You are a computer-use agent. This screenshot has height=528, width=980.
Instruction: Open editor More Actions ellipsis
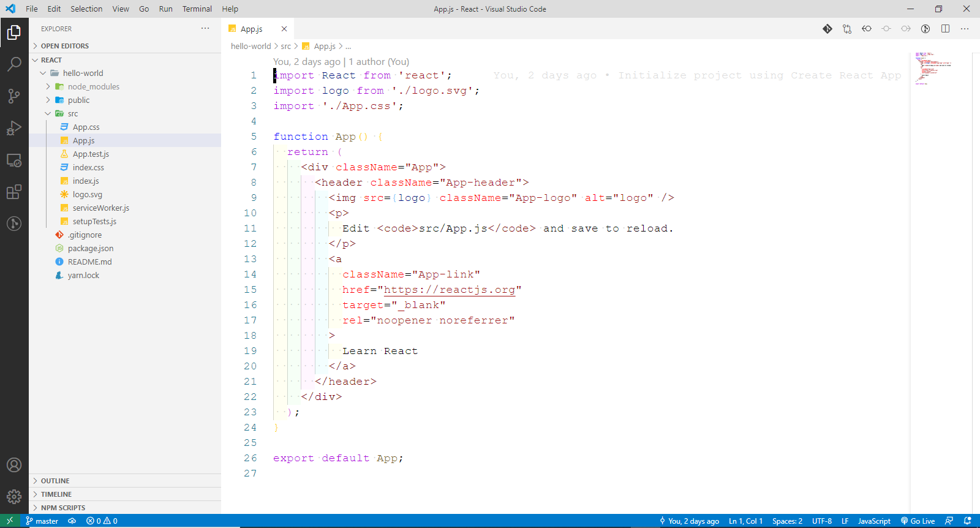[965, 29]
